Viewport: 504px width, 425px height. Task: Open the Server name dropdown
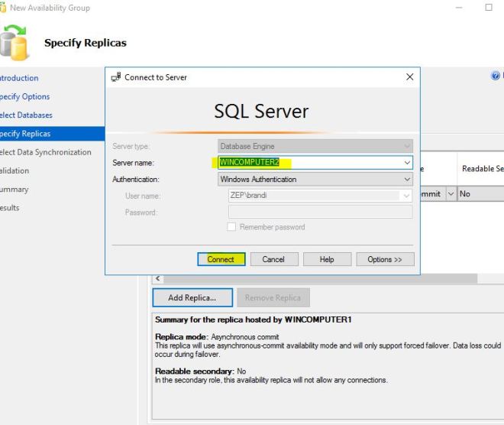pos(407,163)
